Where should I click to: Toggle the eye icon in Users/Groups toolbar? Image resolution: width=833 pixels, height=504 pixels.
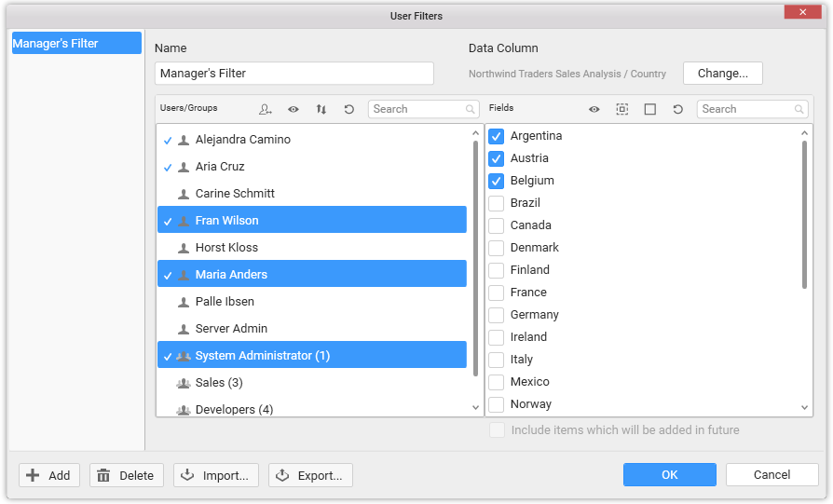294,109
